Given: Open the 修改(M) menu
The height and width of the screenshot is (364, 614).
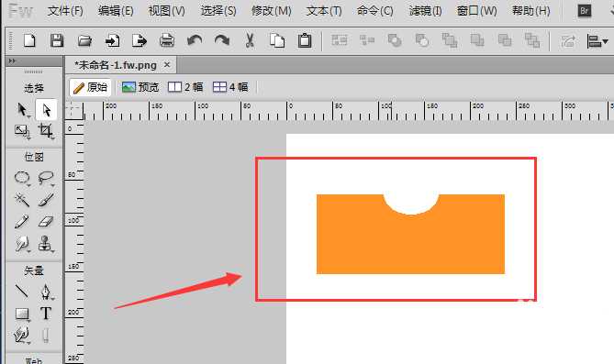Looking at the screenshot, I should [x=271, y=11].
